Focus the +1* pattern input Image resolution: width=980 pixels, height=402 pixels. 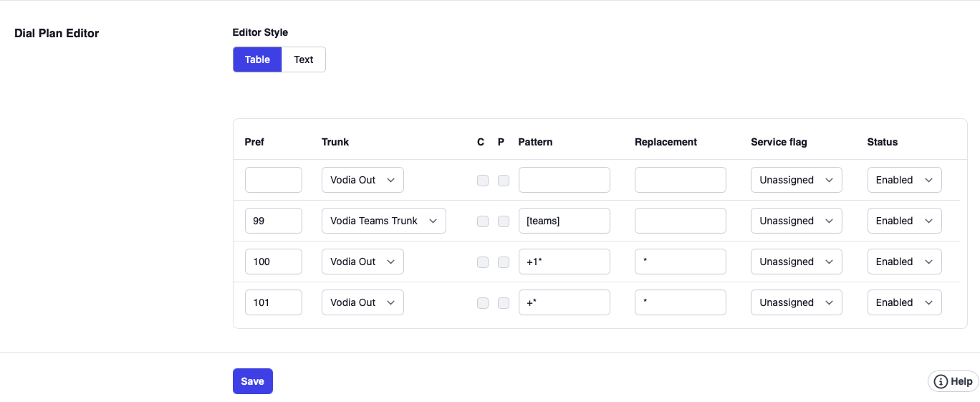point(564,262)
